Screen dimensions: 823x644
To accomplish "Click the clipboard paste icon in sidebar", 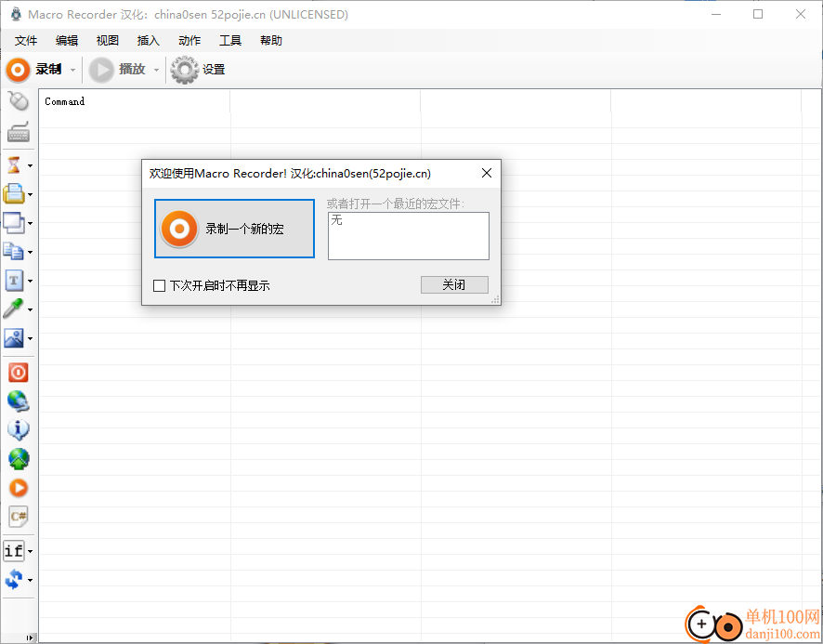I will click(x=14, y=194).
